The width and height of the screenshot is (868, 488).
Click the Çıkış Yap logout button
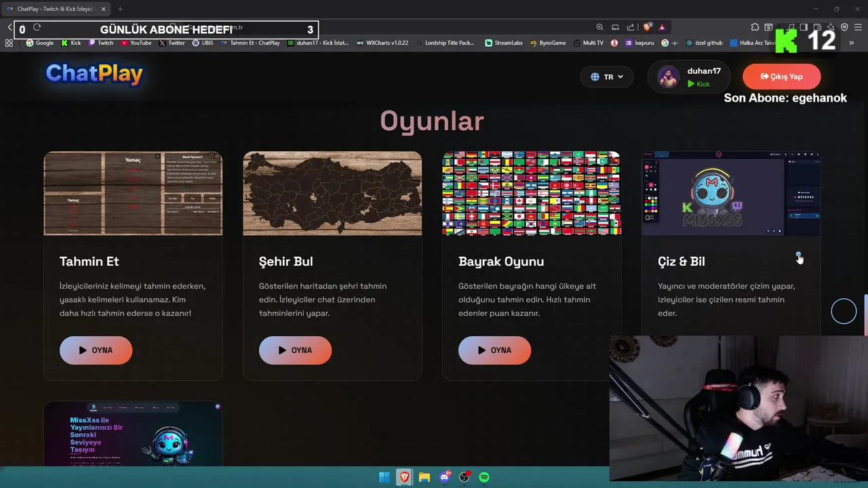coord(781,77)
